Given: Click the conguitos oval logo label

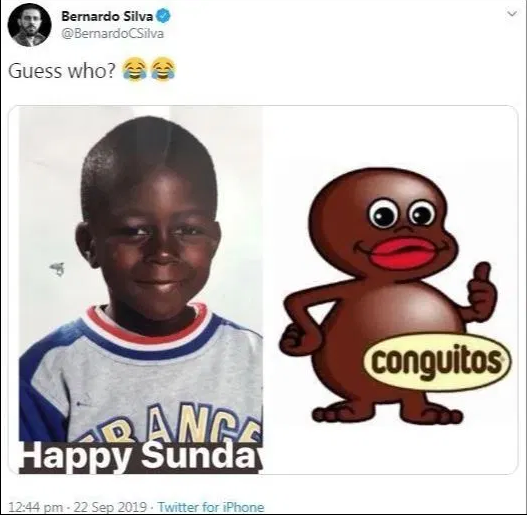Looking at the screenshot, I should [437, 362].
